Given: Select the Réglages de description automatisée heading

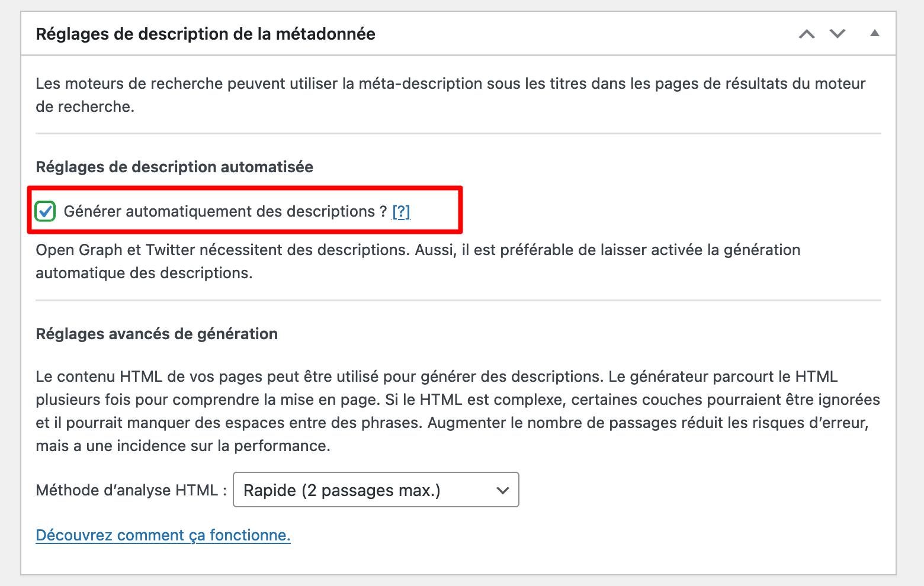Looking at the screenshot, I should click(174, 167).
